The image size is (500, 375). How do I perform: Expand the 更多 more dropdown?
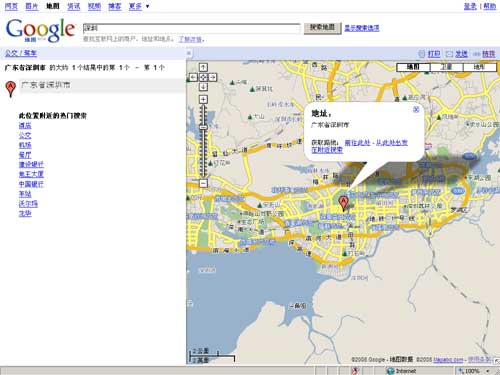pyautogui.click(x=139, y=6)
